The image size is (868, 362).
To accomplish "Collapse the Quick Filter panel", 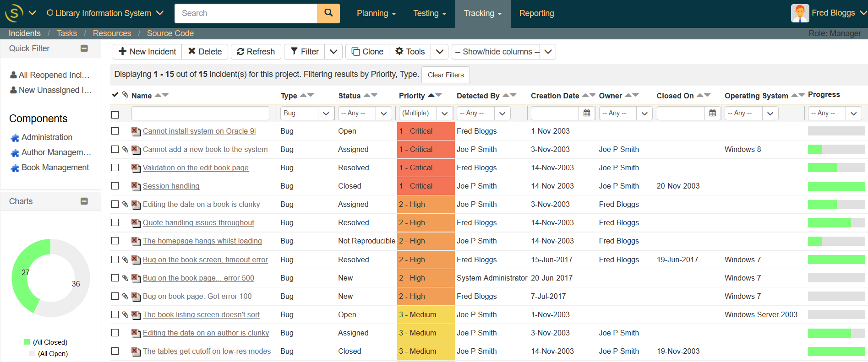I will pyautogui.click(x=84, y=49).
